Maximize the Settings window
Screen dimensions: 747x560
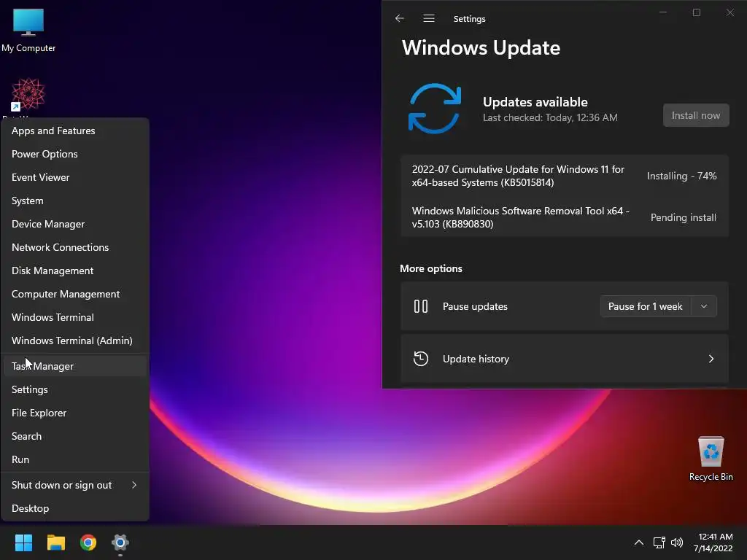(697, 12)
